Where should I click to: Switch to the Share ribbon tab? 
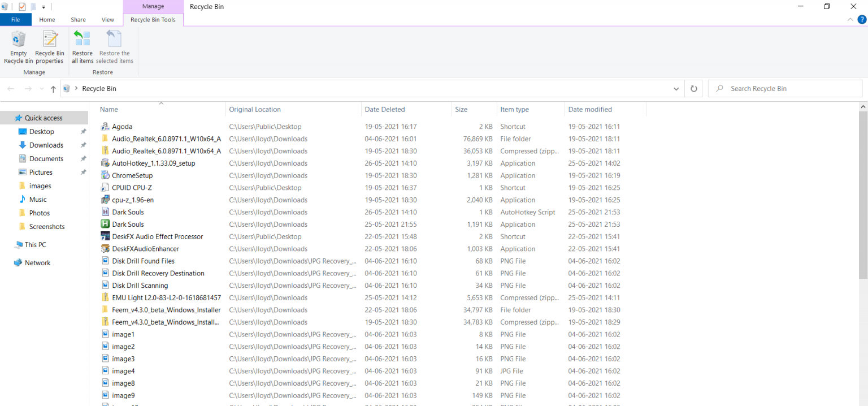point(78,20)
